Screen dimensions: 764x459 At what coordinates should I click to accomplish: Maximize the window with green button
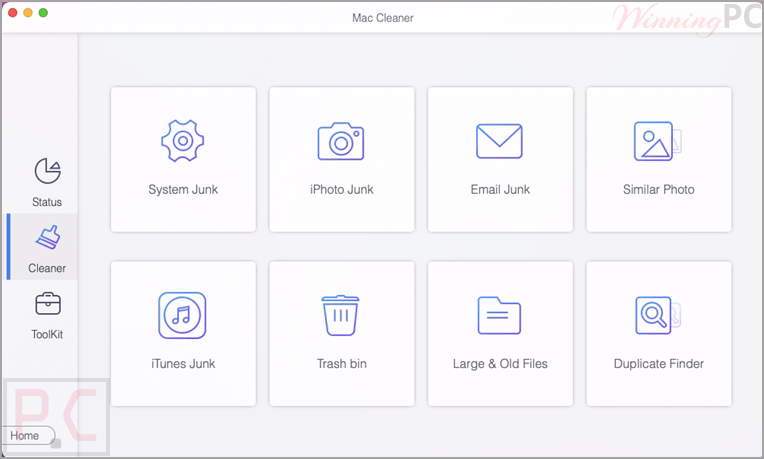pyautogui.click(x=43, y=13)
